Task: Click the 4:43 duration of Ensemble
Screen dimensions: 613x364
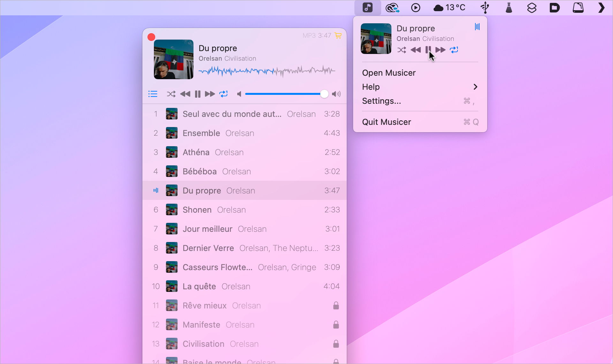Action: 332,133
